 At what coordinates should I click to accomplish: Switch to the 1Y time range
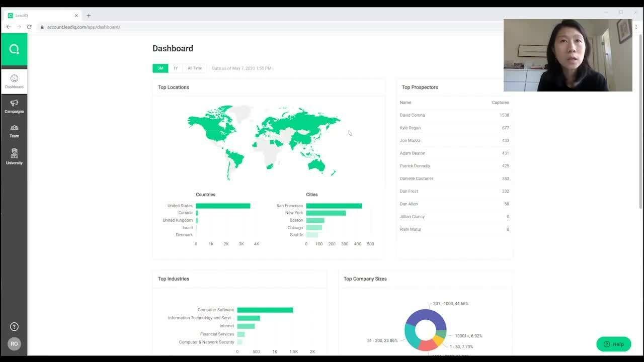point(176,68)
